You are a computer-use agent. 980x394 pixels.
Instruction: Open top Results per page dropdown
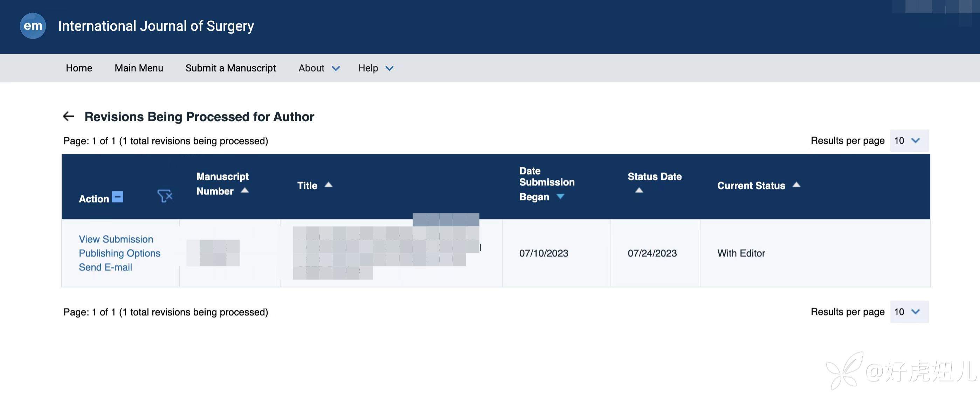click(909, 141)
